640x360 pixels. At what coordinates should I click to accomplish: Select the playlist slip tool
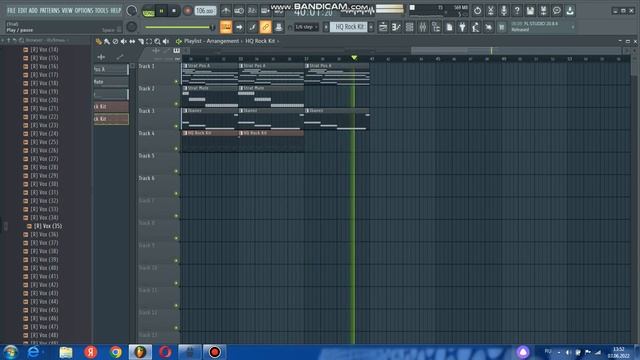pos(132,41)
